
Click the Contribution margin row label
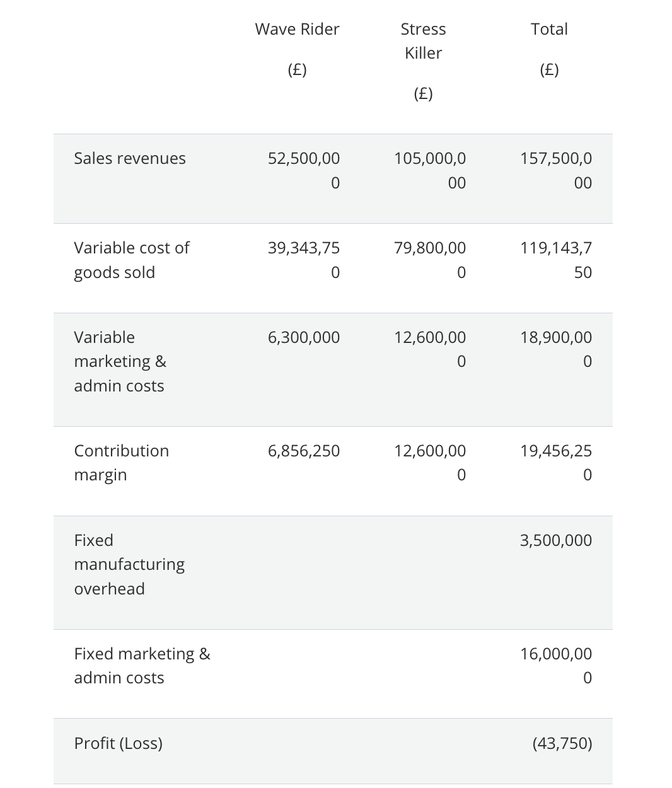pos(121,463)
